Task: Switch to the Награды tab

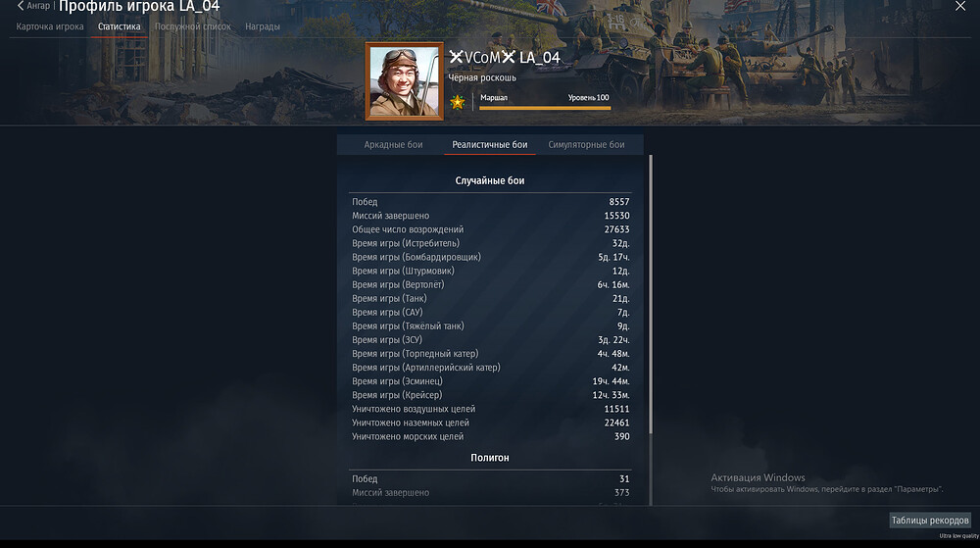Action: 263,26
